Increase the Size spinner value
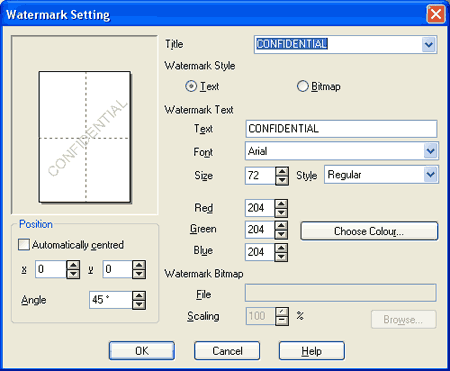 pos(282,172)
